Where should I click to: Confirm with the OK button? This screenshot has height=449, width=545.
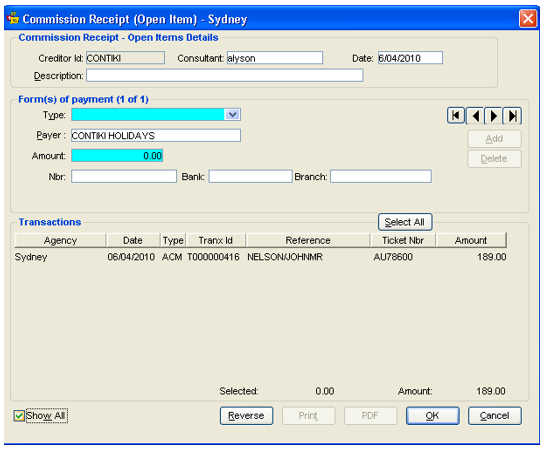pyautogui.click(x=432, y=416)
